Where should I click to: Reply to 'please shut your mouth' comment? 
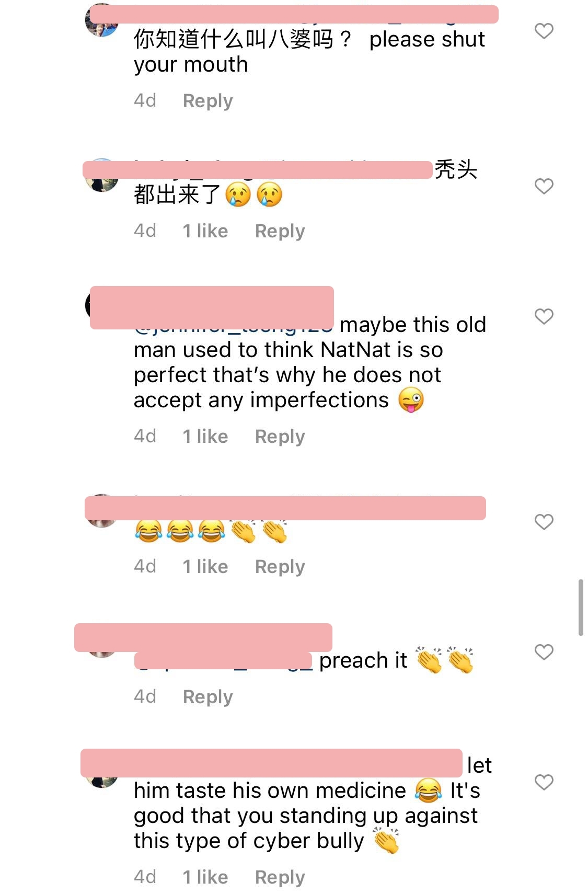[x=207, y=100]
